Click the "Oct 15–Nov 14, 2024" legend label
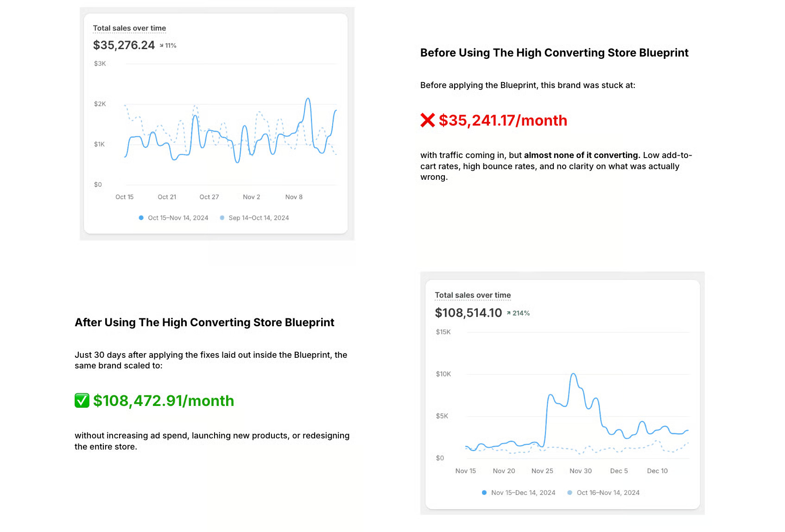Image resolution: width=785 pixels, height=532 pixels. pos(178,218)
